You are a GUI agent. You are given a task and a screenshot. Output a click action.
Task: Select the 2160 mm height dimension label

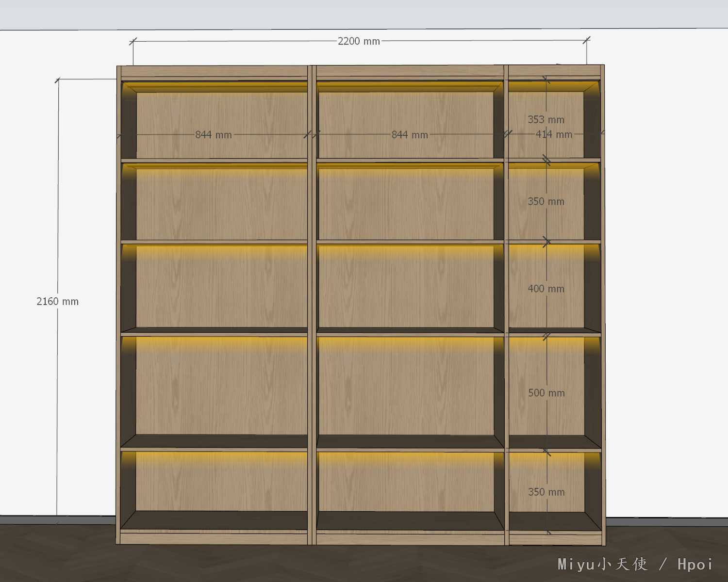pyautogui.click(x=57, y=302)
